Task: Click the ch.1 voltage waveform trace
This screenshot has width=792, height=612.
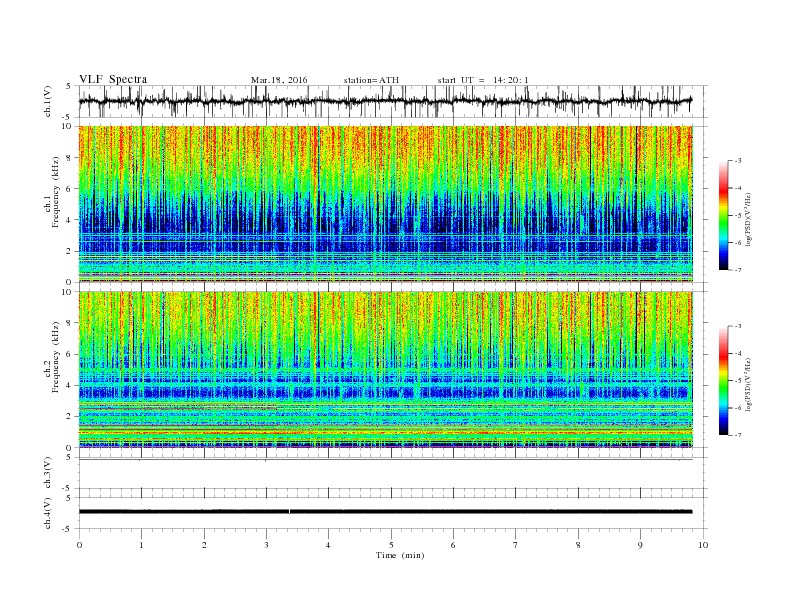Action: click(385, 101)
